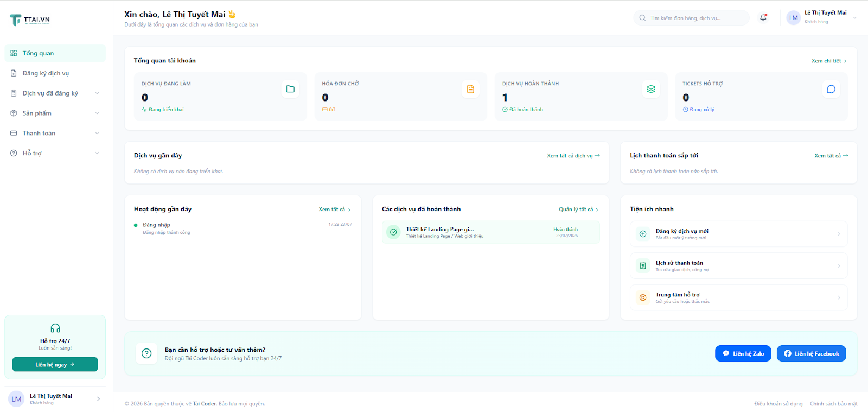Viewport: 868px width, 412px height.
Task: Expand the Thanh toán menu chevron
Action: click(x=97, y=133)
